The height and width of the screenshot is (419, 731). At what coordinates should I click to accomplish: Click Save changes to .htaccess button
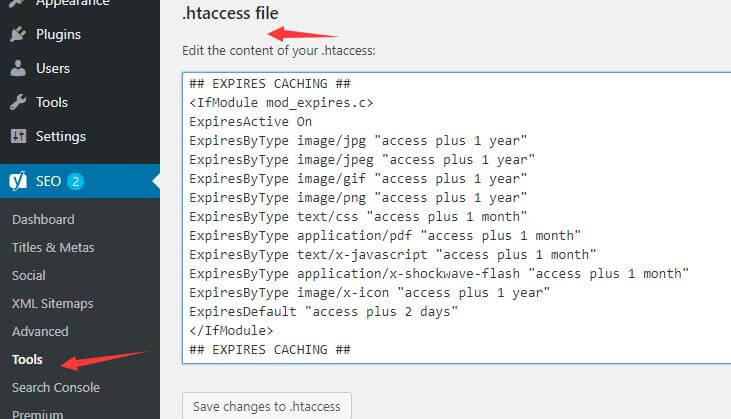[267, 406]
